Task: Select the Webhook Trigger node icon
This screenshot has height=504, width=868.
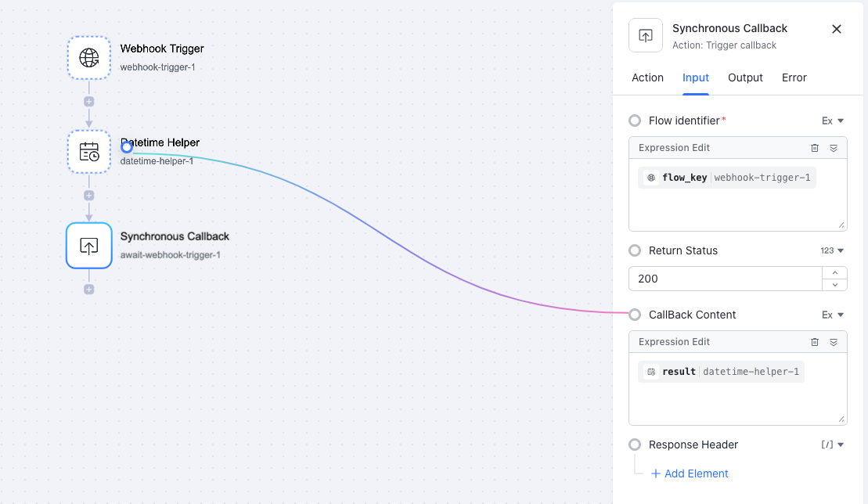Action: (x=88, y=58)
